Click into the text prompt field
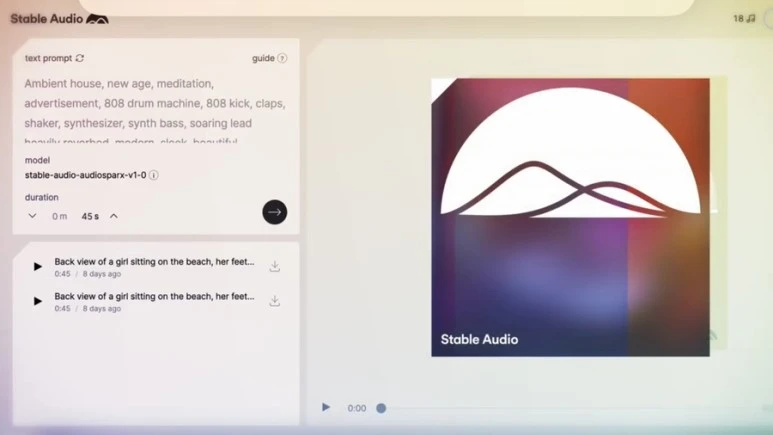Image resolution: width=773 pixels, height=435 pixels. pyautogui.click(x=156, y=112)
